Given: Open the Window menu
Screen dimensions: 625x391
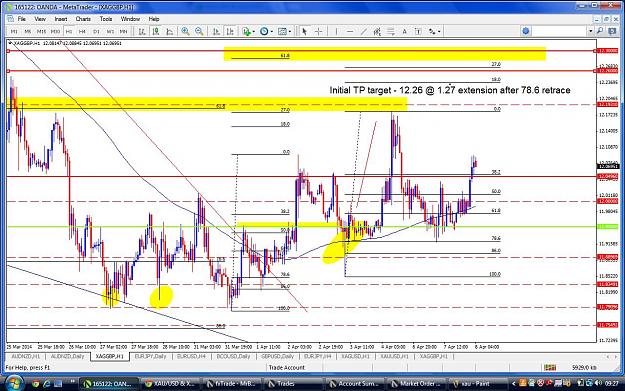Looking at the screenshot, I should (130, 19).
